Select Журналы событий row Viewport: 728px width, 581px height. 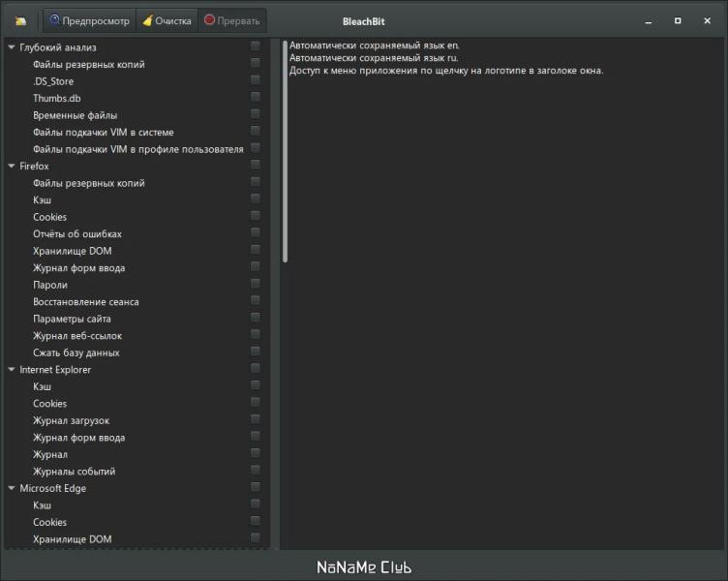pyautogui.click(x=75, y=472)
